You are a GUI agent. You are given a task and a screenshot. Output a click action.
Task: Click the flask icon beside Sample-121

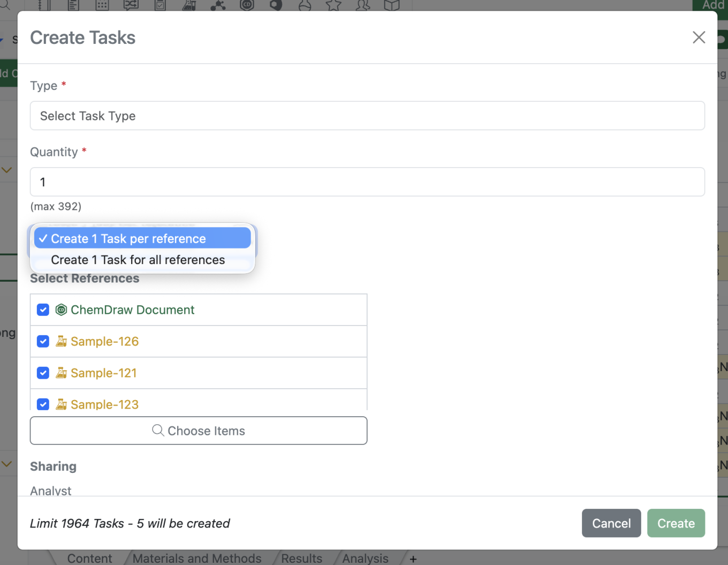pos(62,373)
